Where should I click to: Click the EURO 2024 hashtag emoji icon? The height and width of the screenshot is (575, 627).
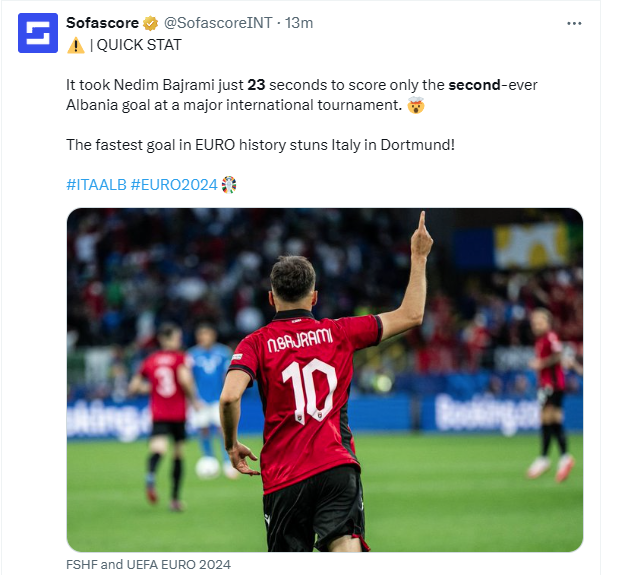pyautogui.click(x=229, y=185)
